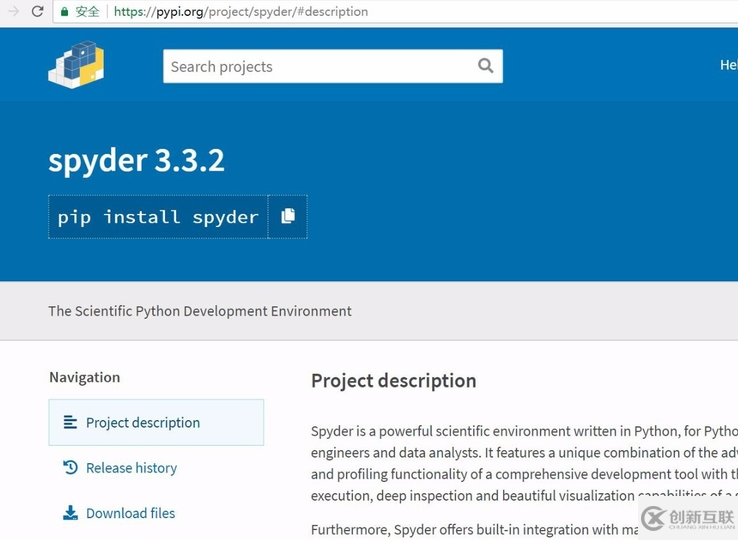Click the magnifier search icon
The image size is (738, 540).
click(x=486, y=65)
